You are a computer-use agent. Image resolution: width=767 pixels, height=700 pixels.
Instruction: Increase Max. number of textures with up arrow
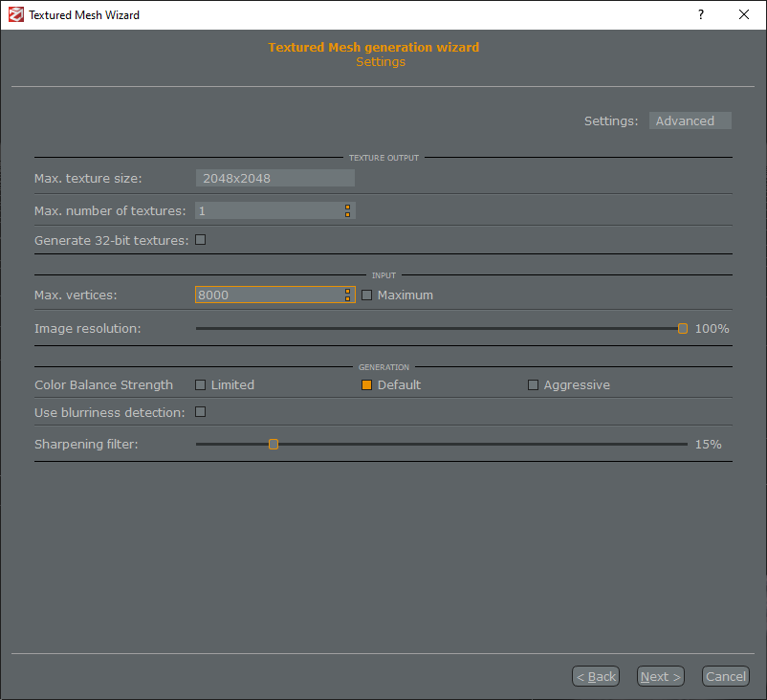tap(348, 207)
